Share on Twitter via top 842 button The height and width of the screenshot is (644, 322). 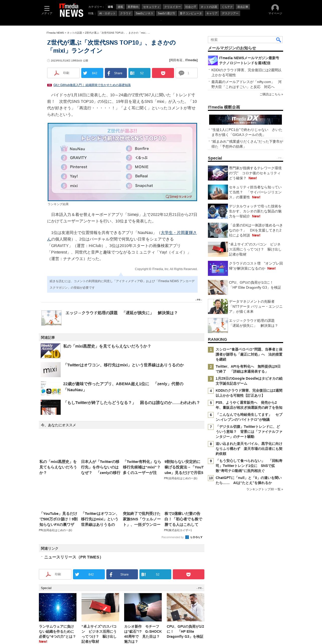point(92,73)
